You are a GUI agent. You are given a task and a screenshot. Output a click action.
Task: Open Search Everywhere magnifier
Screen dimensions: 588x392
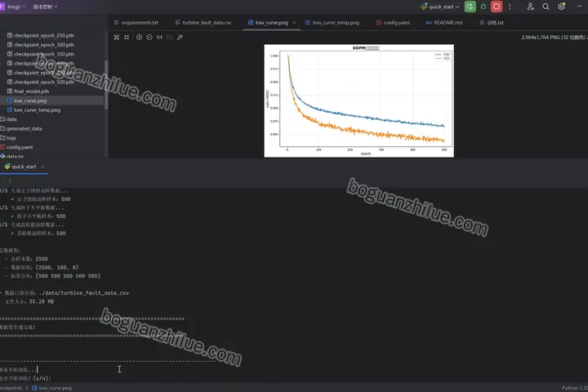pyautogui.click(x=546, y=7)
